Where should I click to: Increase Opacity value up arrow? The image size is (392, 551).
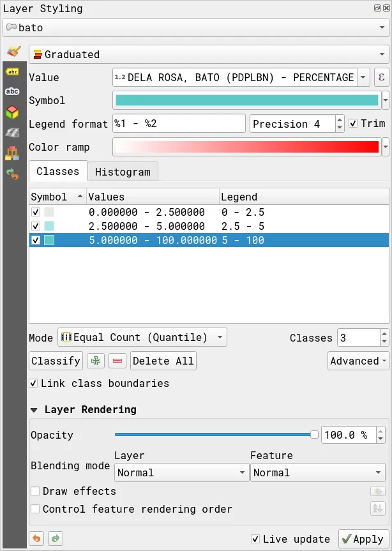(x=381, y=432)
